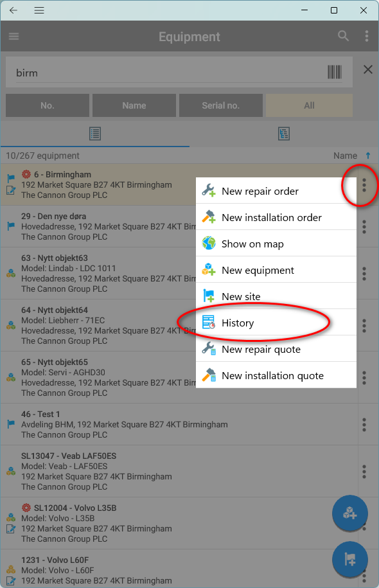Select the Serial no. search filter
Image resolution: width=379 pixels, height=588 pixels.
221,105
